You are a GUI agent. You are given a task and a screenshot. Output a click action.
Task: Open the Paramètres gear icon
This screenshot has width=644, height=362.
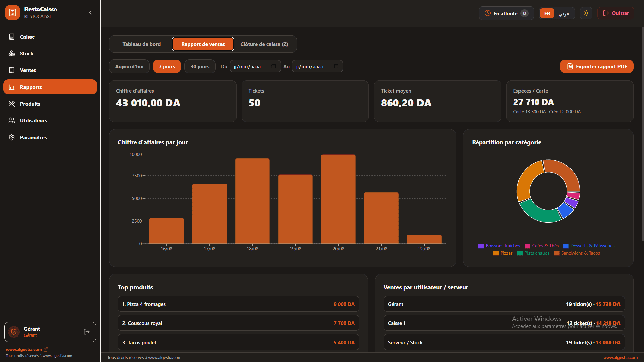point(12,137)
